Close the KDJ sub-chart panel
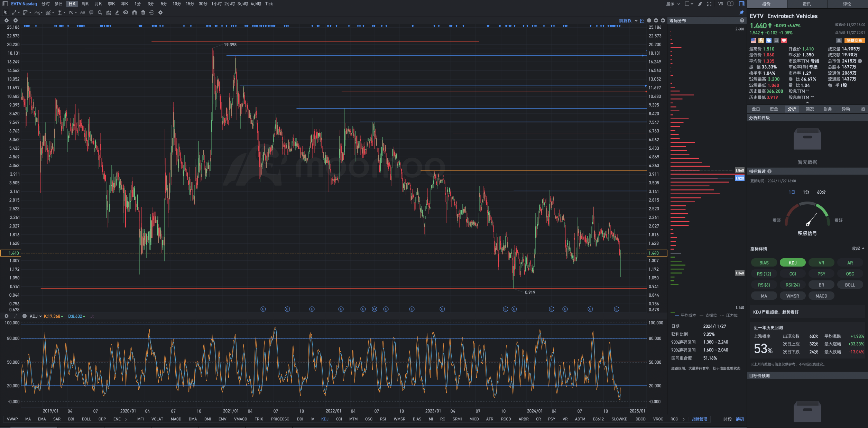The width and height of the screenshot is (868, 428). 25,316
